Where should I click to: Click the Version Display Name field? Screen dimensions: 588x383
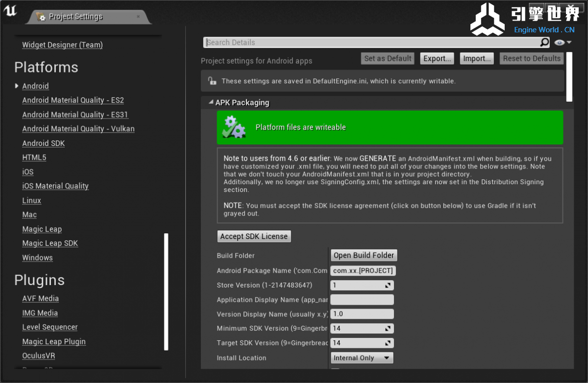[362, 314]
